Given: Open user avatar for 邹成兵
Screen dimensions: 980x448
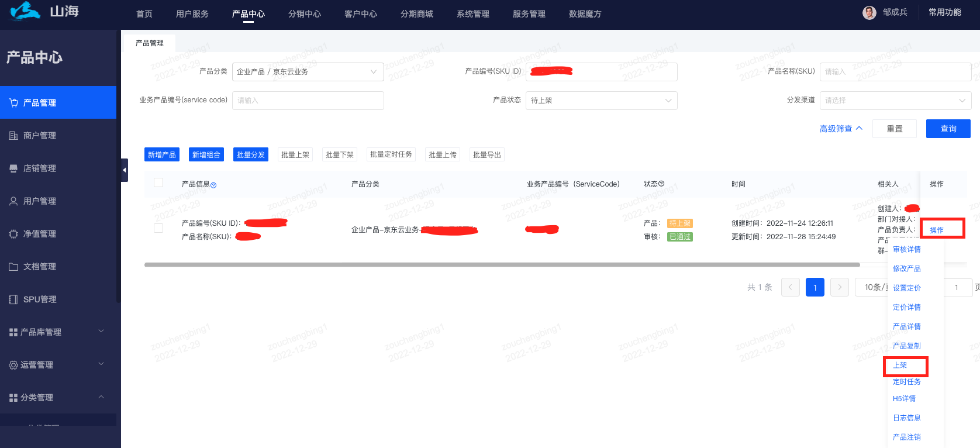Looking at the screenshot, I should coord(869,12).
